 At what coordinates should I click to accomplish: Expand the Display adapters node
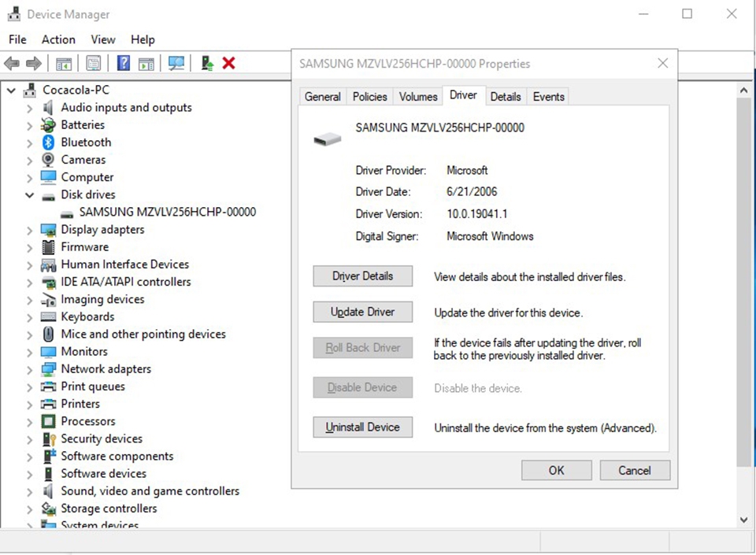(x=30, y=230)
